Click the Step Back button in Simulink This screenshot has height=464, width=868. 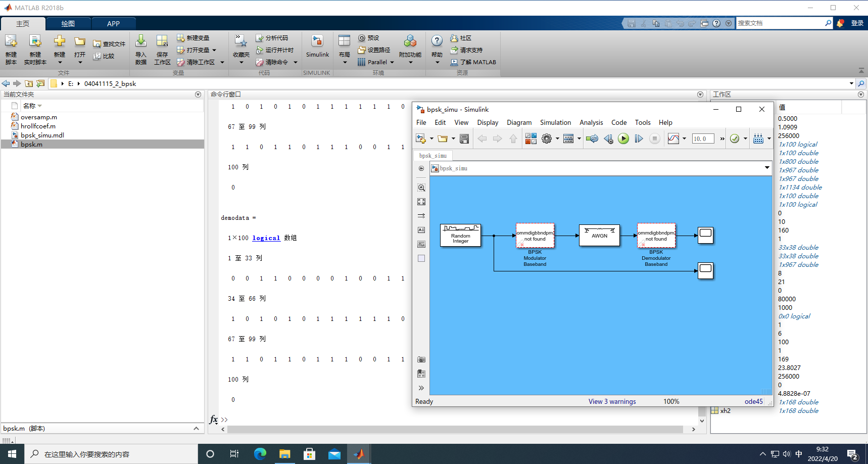tap(608, 138)
